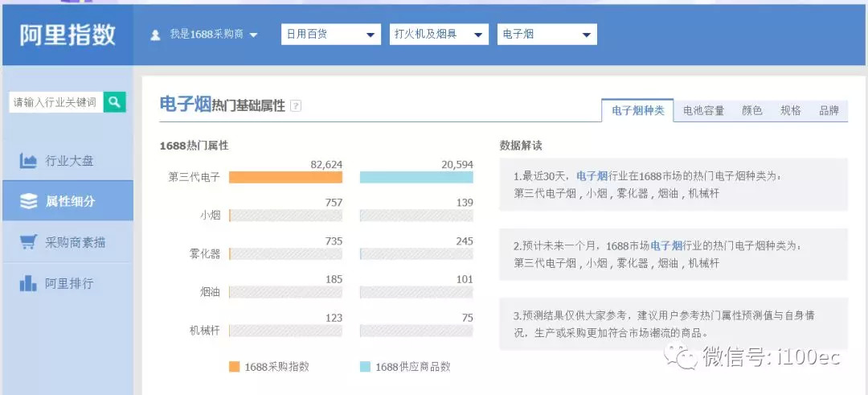Switch to the 电池容量 tab
This screenshot has height=395, width=868.
703,110
